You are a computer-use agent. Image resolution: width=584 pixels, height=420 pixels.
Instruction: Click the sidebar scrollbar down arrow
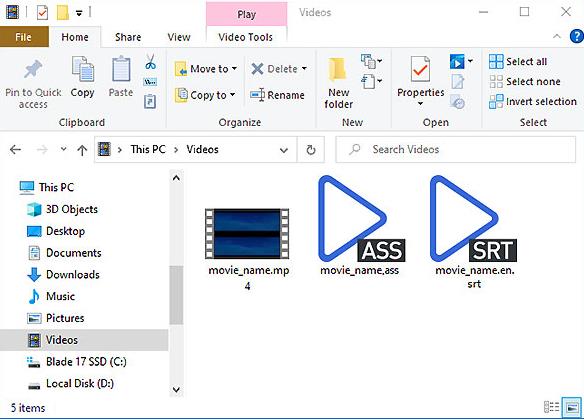176,390
